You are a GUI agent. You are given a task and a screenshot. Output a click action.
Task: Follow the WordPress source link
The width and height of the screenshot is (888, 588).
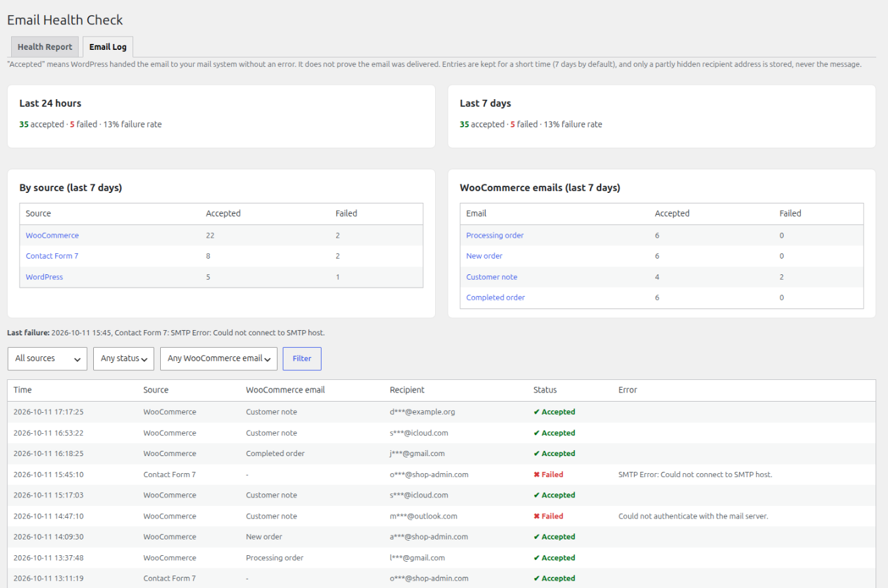point(45,277)
